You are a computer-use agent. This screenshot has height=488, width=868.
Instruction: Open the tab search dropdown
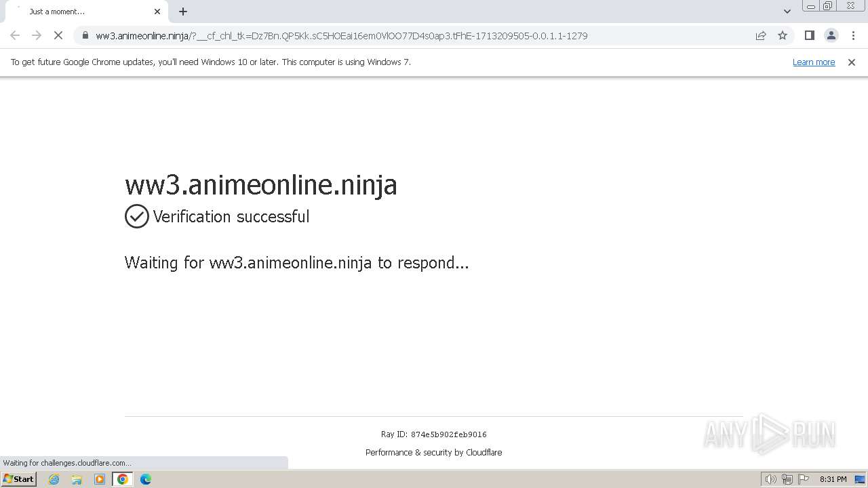787,12
